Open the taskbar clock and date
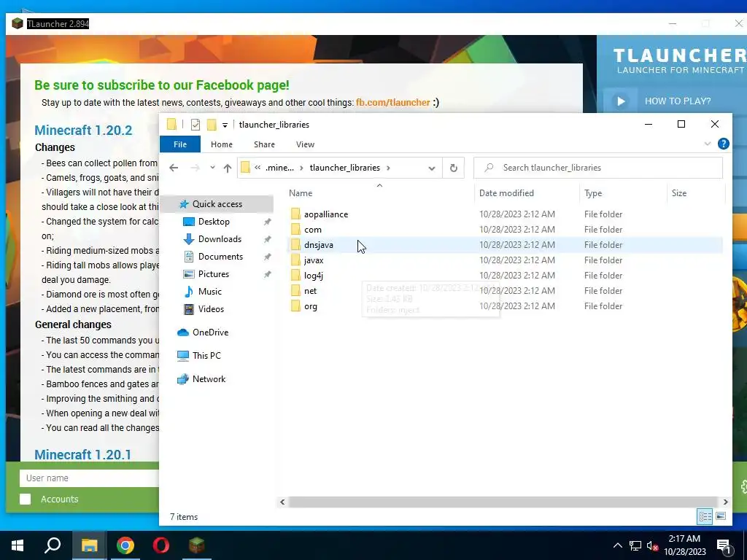747x560 pixels. [x=685, y=545]
